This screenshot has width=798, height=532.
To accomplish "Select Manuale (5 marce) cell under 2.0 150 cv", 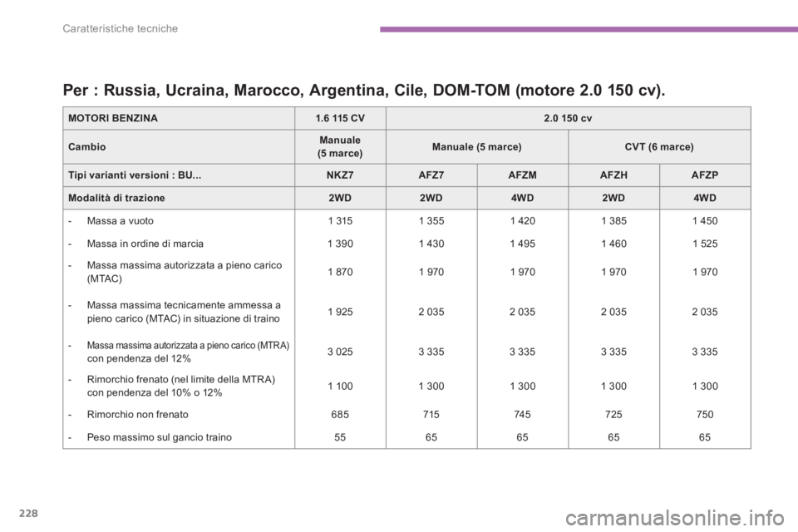I will (x=477, y=146).
